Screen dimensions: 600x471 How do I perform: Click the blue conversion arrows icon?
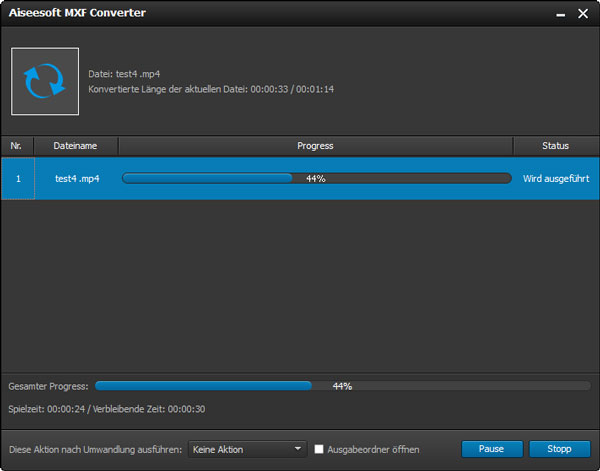click(x=45, y=81)
